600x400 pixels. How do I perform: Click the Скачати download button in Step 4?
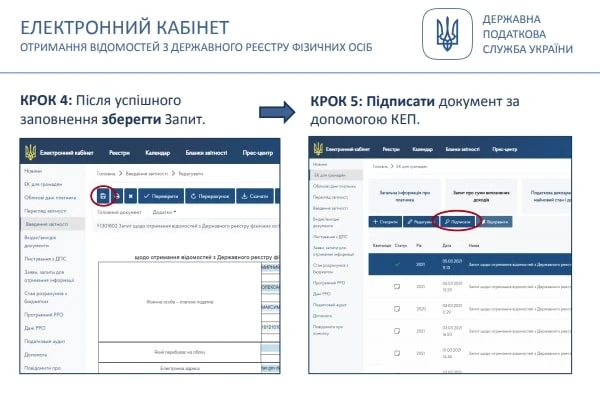click(255, 196)
